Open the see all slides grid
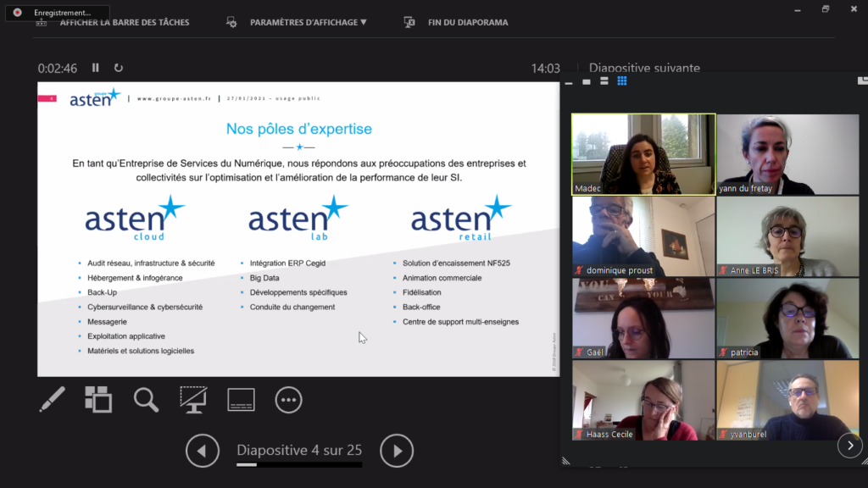Screen dimensions: 868x488 [x=98, y=399]
